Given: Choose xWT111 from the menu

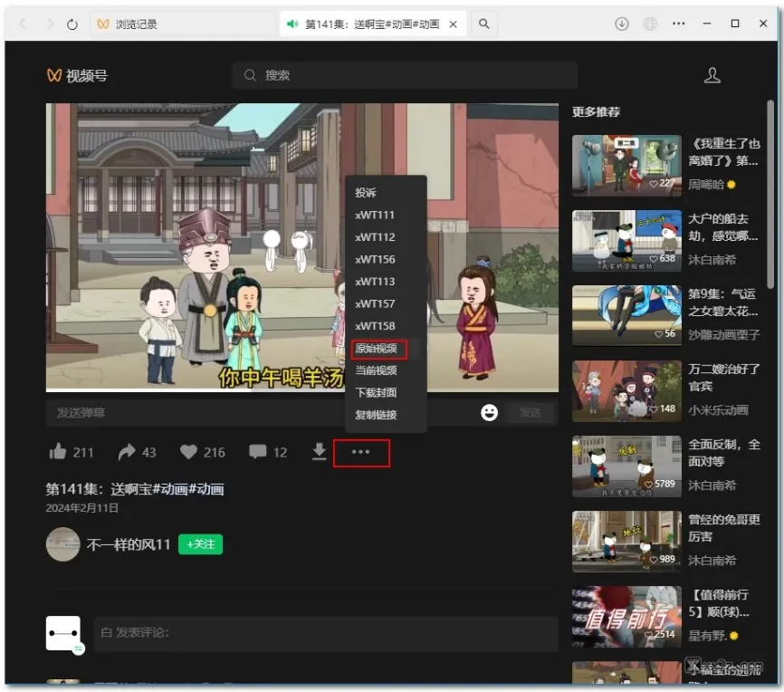Looking at the screenshot, I should (386, 216).
